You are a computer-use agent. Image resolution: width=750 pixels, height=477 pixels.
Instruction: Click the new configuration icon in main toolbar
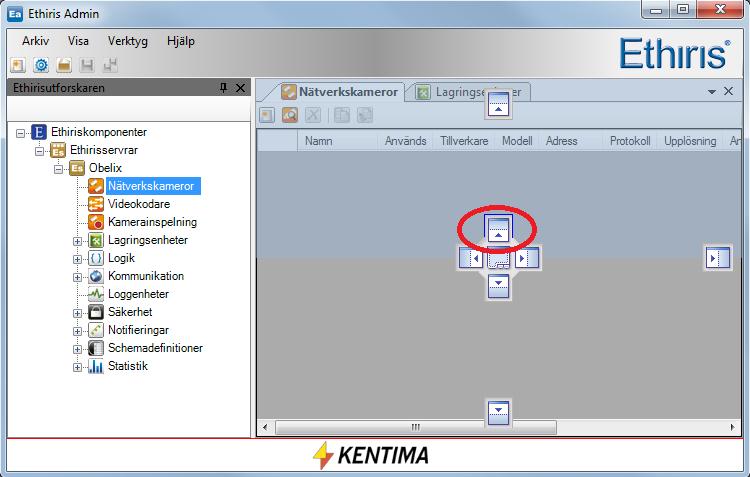(18, 65)
